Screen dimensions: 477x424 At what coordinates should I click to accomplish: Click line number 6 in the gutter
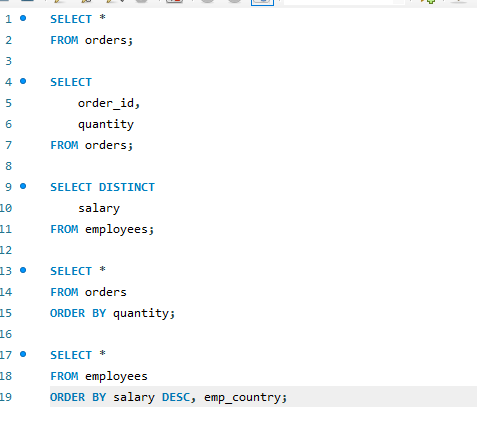click(8, 124)
